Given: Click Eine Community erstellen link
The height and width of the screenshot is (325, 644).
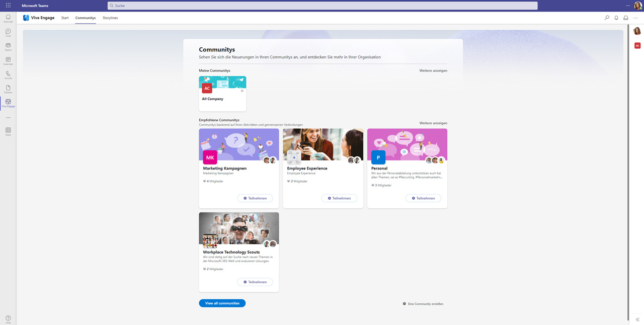Looking at the screenshot, I should pyautogui.click(x=423, y=304).
